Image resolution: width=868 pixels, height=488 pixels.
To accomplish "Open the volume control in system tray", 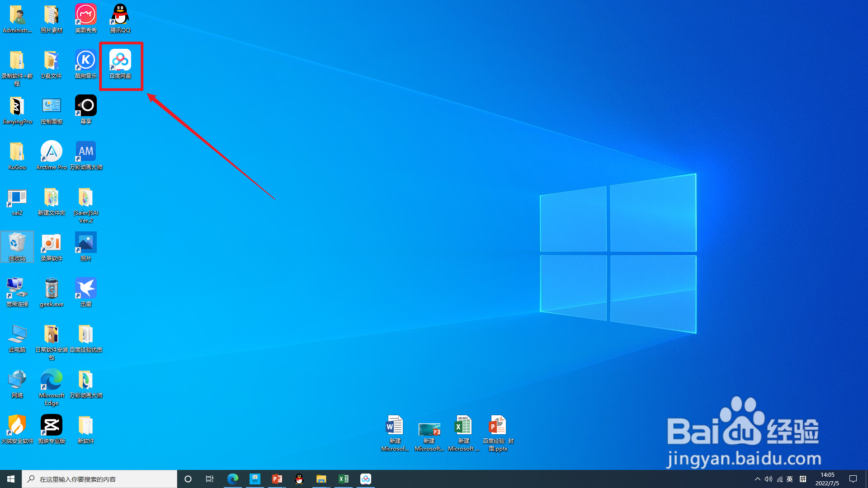I will pyautogui.click(x=769, y=479).
